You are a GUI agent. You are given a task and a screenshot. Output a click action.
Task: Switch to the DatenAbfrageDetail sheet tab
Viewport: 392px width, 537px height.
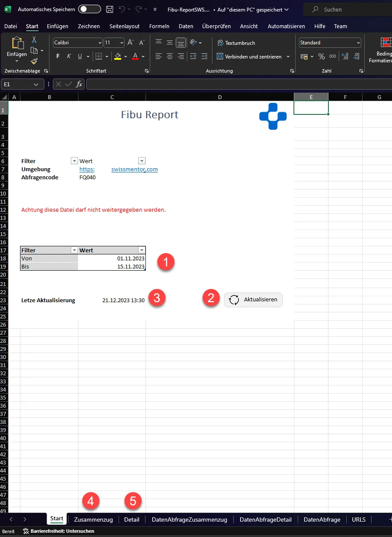click(266, 519)
